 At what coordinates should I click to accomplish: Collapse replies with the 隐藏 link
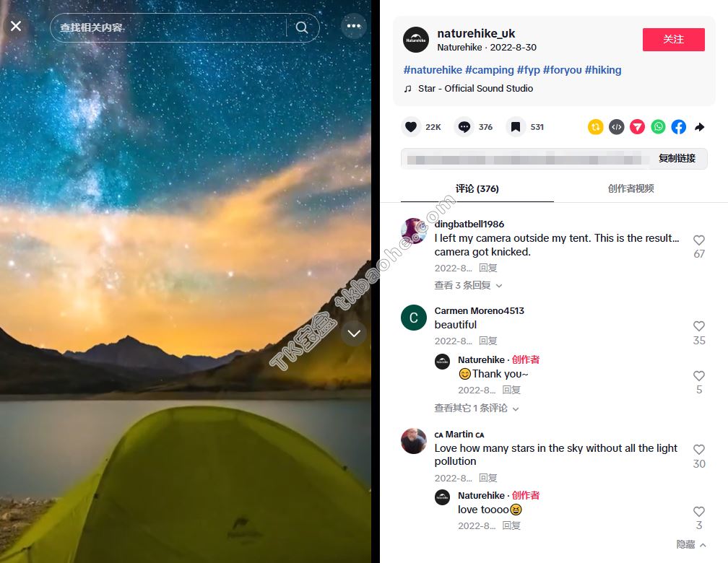click(691, 544)
